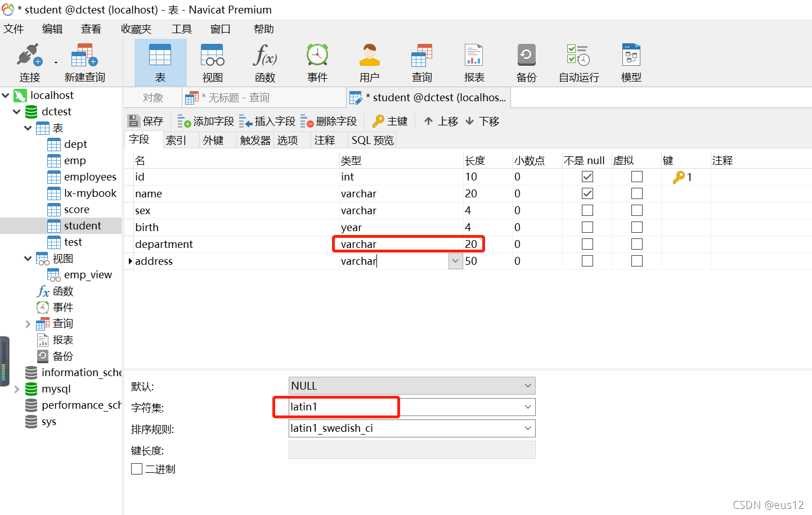Switch to the 对象 objects tab
812x515 pixels.
point(153,98)
